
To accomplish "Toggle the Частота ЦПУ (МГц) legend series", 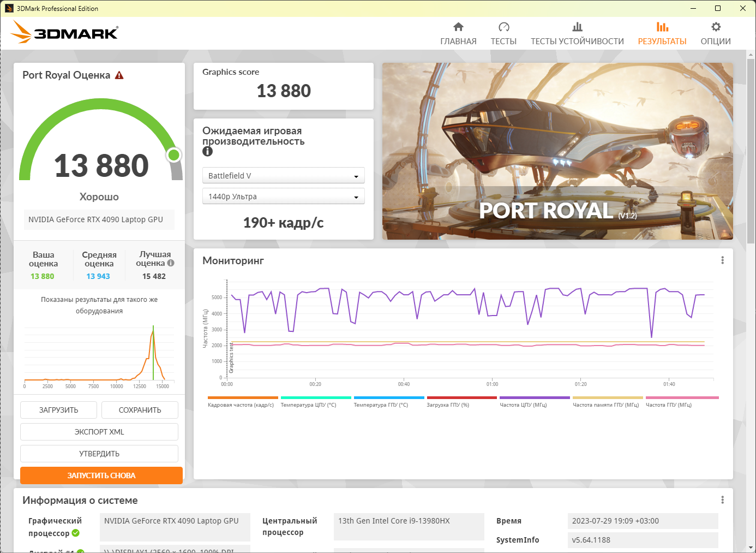I will click(x=535, y=402).
